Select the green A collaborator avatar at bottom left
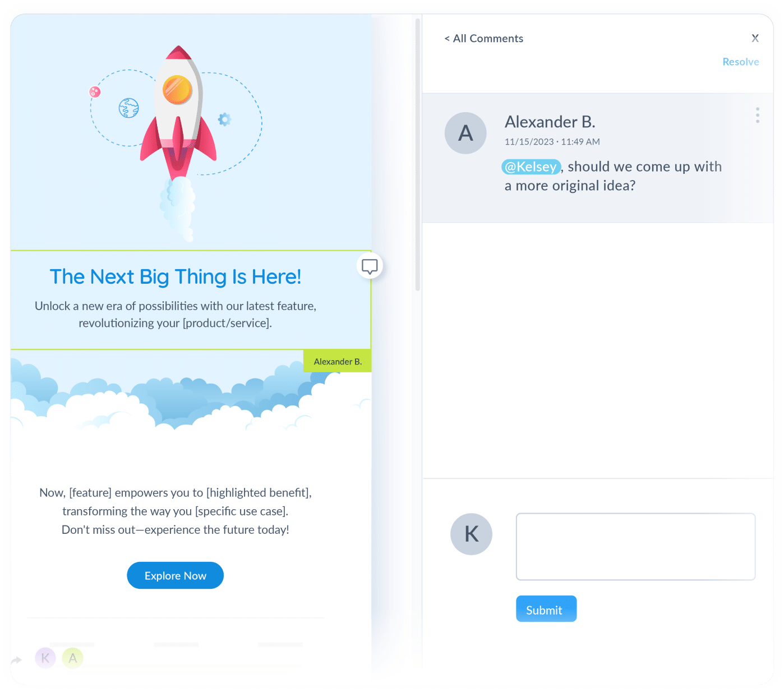Image resolution: width=784 pixels, height=692 pixels. point(73,658)
